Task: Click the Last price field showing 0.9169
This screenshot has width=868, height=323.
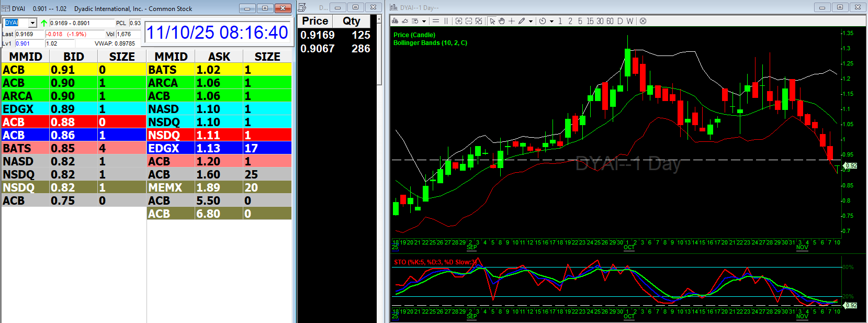Action: (29, 34)
